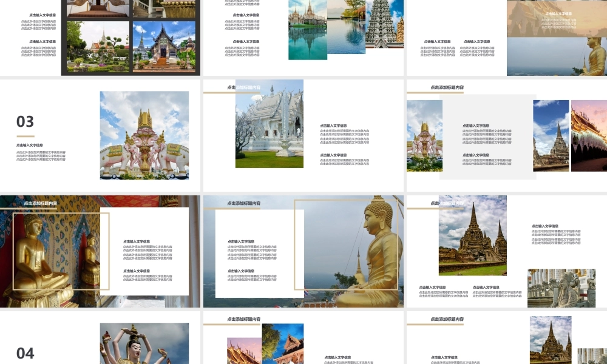Select the pagoda spire photo right of gray box
Viewport: 607px width, 364px height.
click(x=551, y=135)
